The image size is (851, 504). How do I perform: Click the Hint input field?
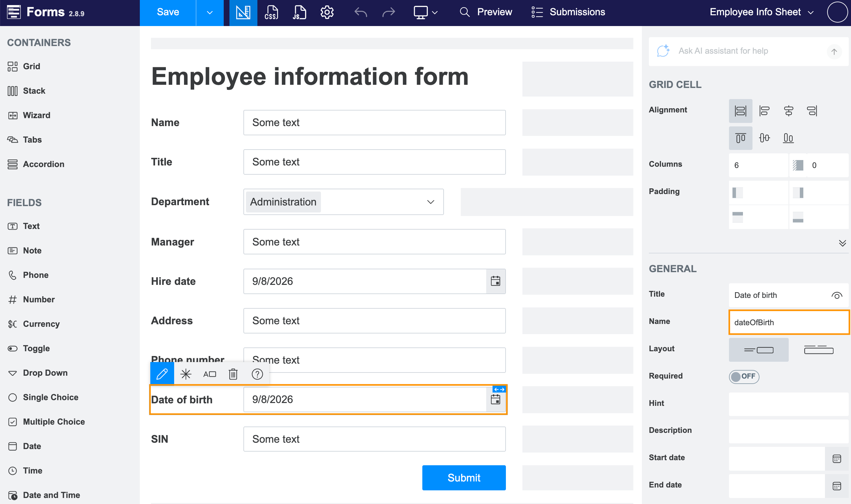pos(788,404)
